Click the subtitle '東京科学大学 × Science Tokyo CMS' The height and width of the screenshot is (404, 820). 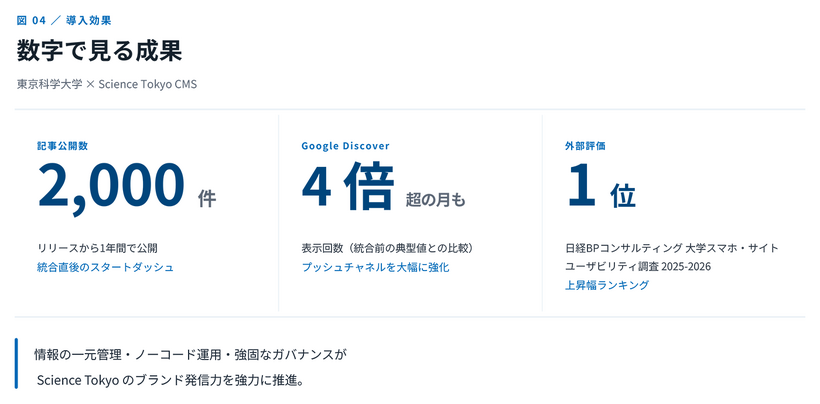pos(107,84)
